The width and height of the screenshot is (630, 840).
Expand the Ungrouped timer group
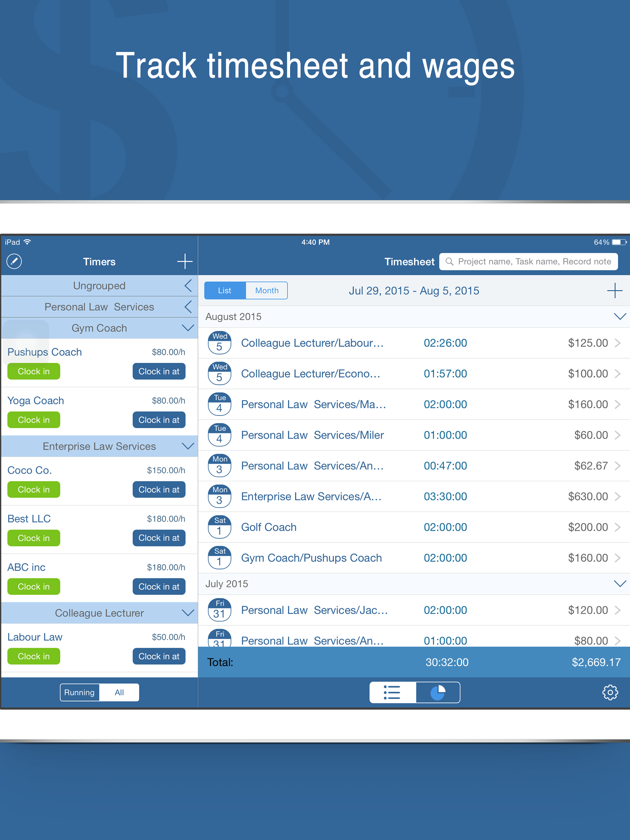(188, 286)
